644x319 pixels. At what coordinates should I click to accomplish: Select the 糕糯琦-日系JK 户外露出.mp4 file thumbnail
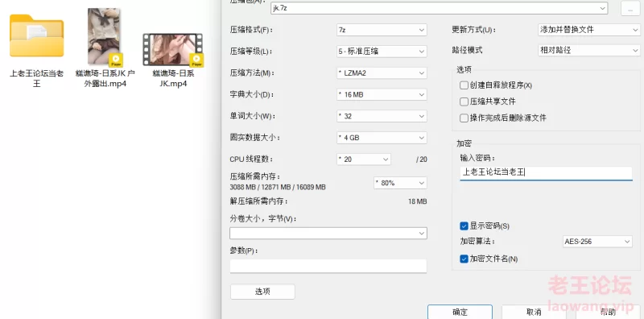pos(105,37)
